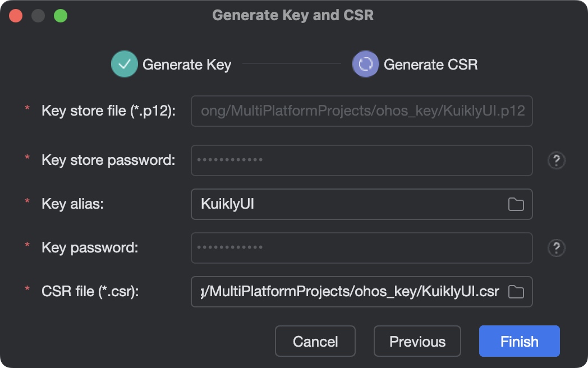Image resolution: width=588 pixels, height=368 pixels.
Task: Click the Key alias label text
Action: coord(72,204)
